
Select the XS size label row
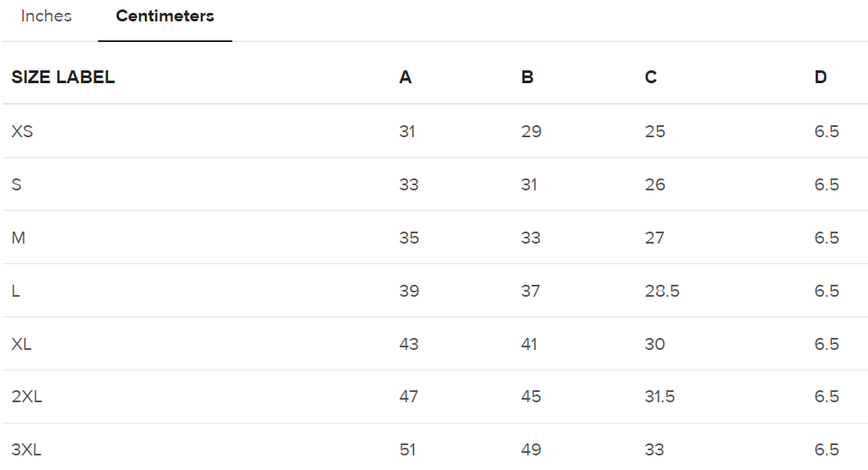coord(22,131)
